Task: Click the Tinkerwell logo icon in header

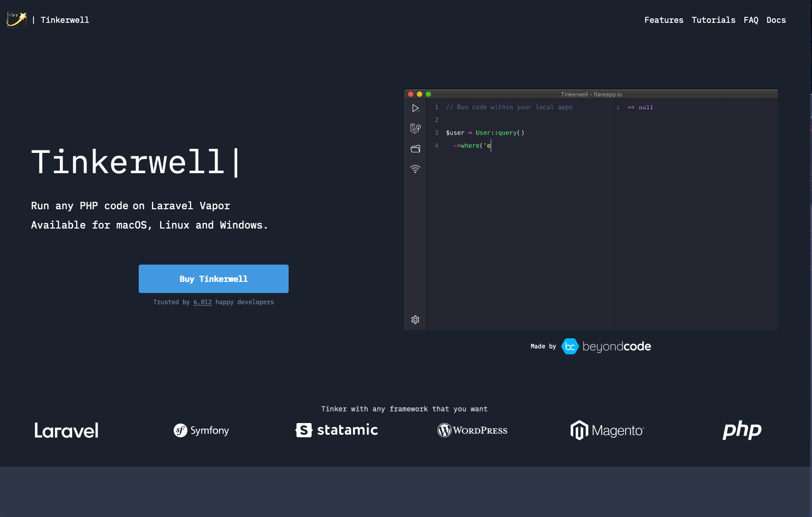Action: (16, 19)
